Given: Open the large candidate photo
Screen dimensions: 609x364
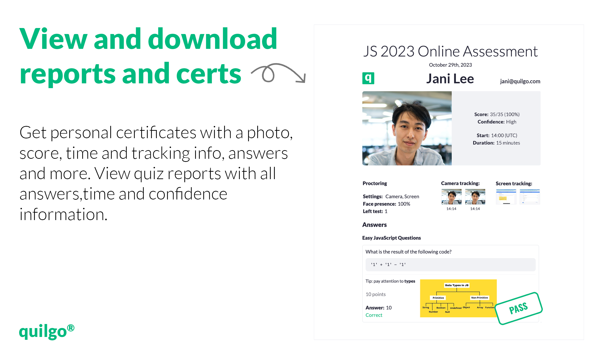Looking at the screenshot, I should point(407,128).
